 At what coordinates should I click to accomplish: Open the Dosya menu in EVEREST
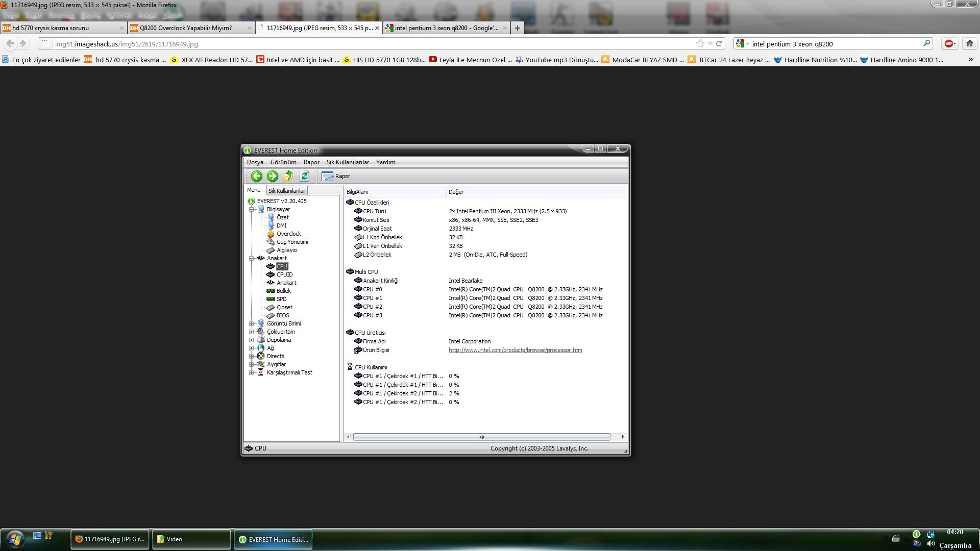[x=255, y=162]
